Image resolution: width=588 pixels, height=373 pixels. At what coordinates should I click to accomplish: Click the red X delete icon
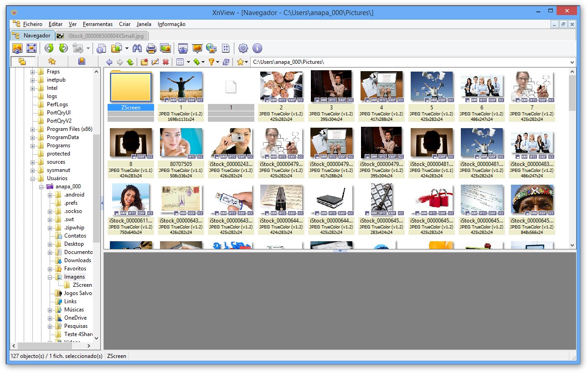pos(166,62)
